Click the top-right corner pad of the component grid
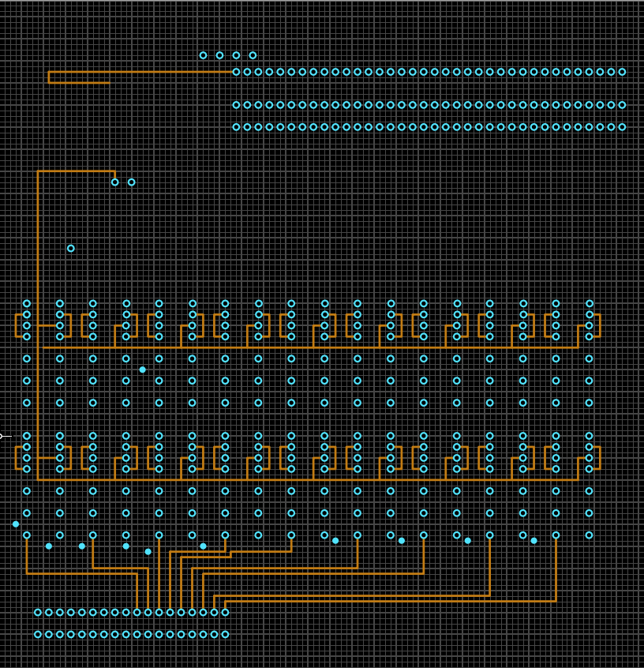This screenshot has height=668, width=644. point(590,303)
